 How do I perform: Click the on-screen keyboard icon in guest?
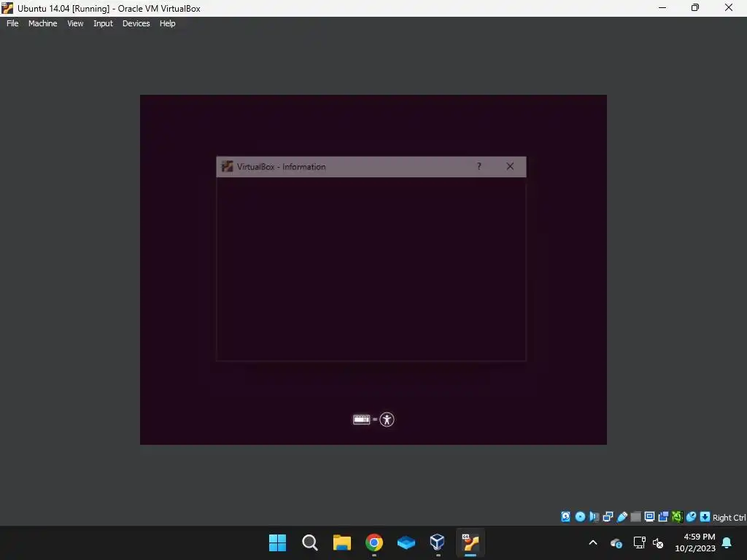(362, 419)
